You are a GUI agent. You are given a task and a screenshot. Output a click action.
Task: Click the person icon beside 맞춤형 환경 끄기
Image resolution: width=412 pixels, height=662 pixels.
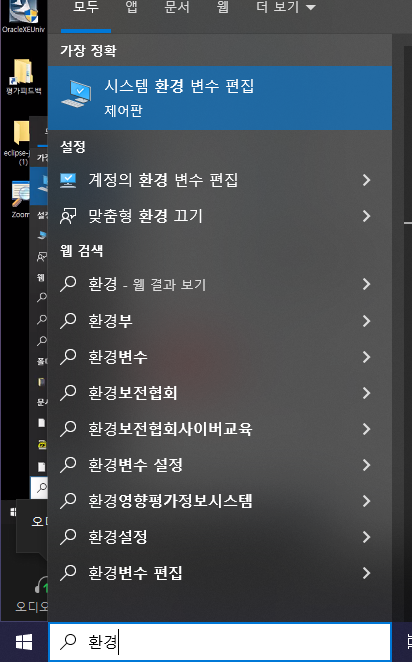tap(68, 216)
